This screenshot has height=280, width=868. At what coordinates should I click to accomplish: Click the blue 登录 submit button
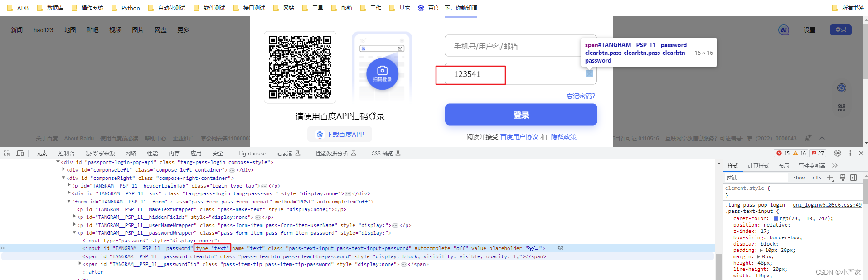[521, 115]
